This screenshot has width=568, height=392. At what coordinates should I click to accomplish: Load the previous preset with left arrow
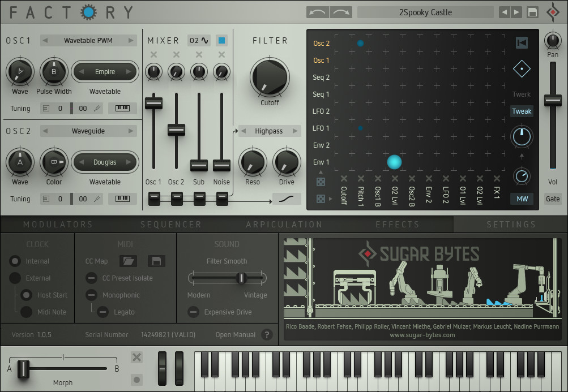[x=504, y=12]
